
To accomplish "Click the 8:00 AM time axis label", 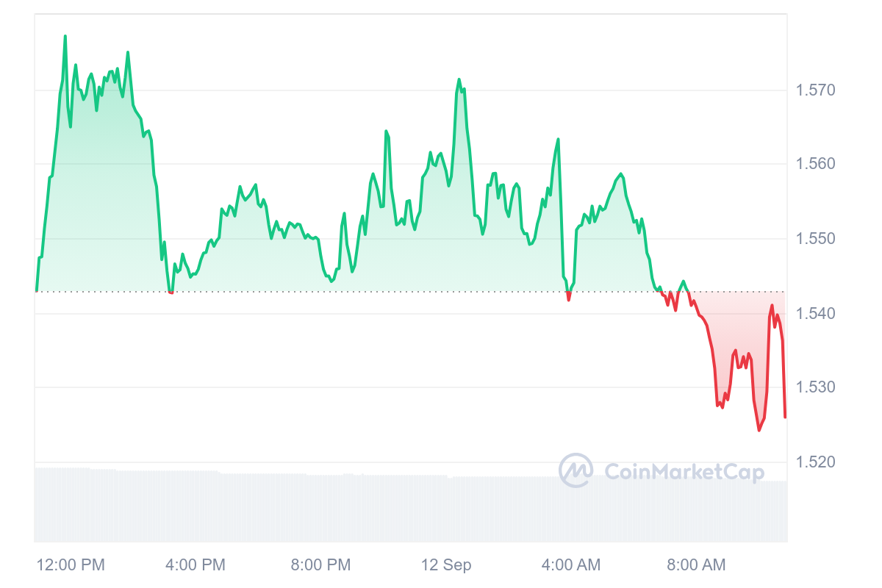I will 696,565.
